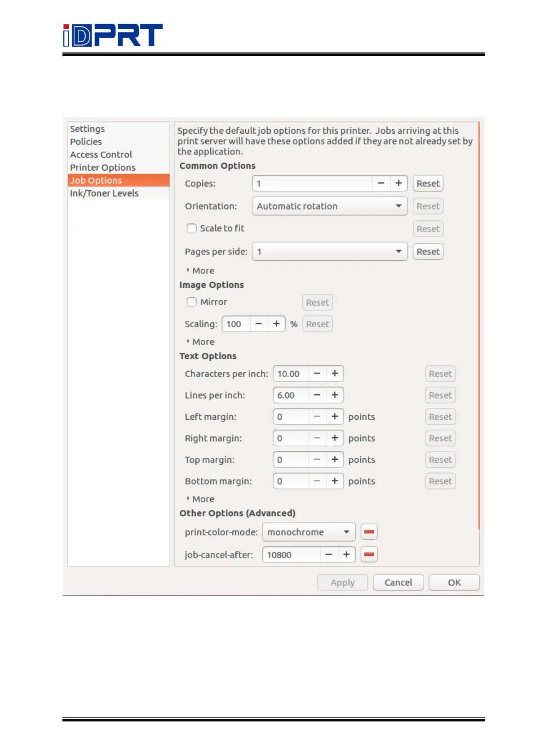This screenshot has width=535, height=756.
Task: Open Printer Options section
Action: (x=119, y=167)
